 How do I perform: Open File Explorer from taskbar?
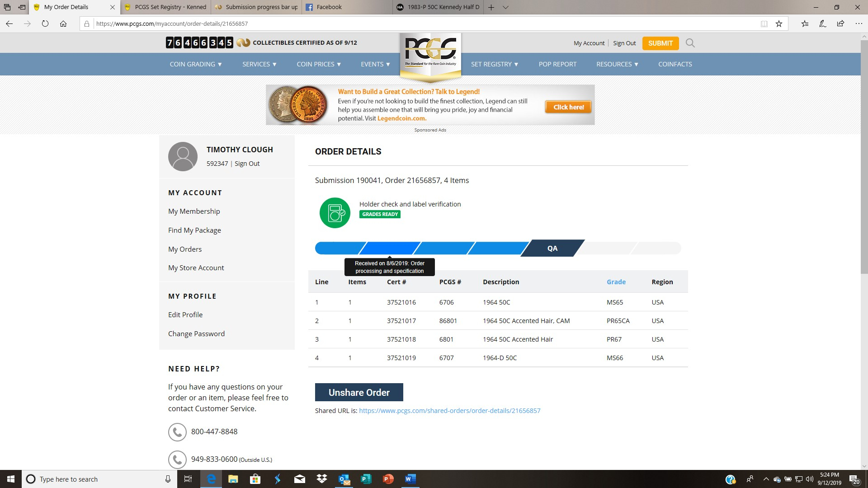(x=233, y=479)
